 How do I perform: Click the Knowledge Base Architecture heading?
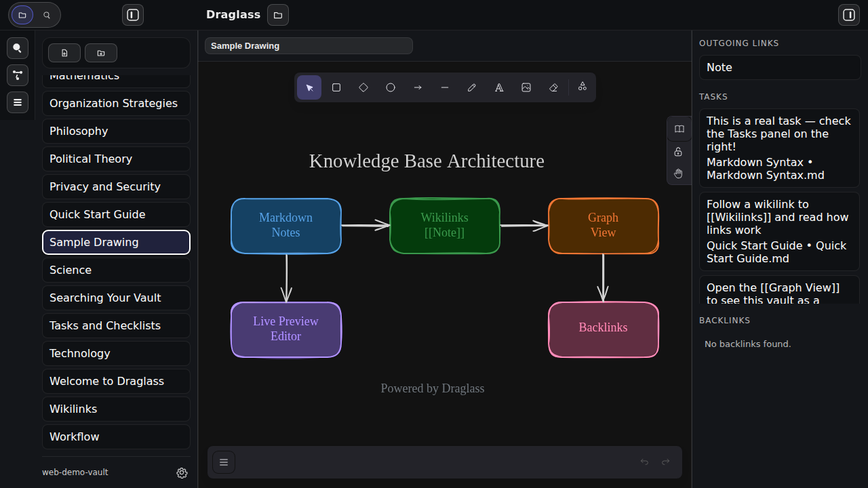[427, 161]
